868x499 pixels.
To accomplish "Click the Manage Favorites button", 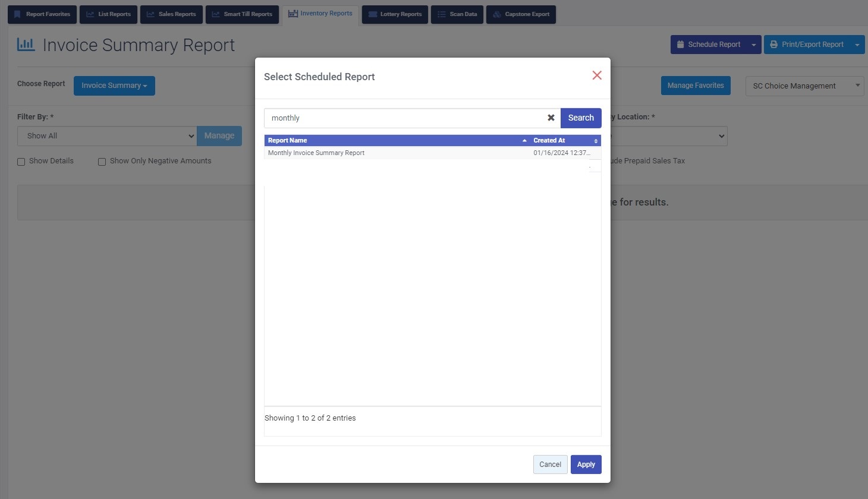I will [x=696, y=86].
